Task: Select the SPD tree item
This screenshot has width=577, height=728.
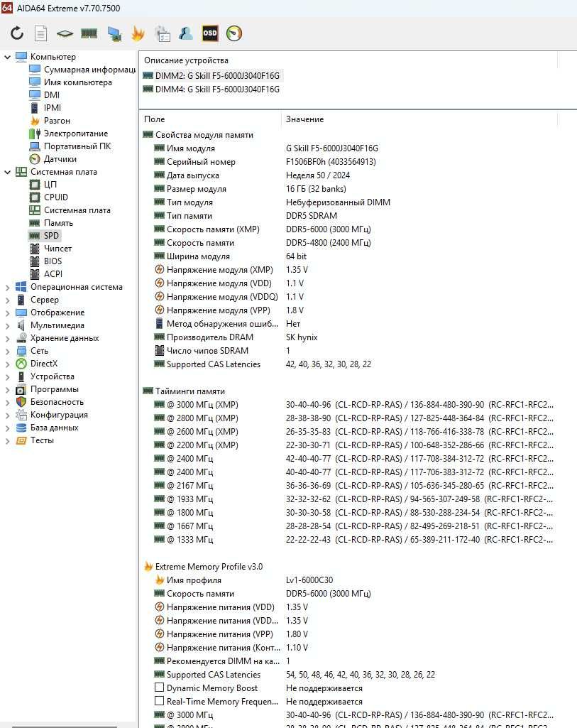Action: pos(44,235)
